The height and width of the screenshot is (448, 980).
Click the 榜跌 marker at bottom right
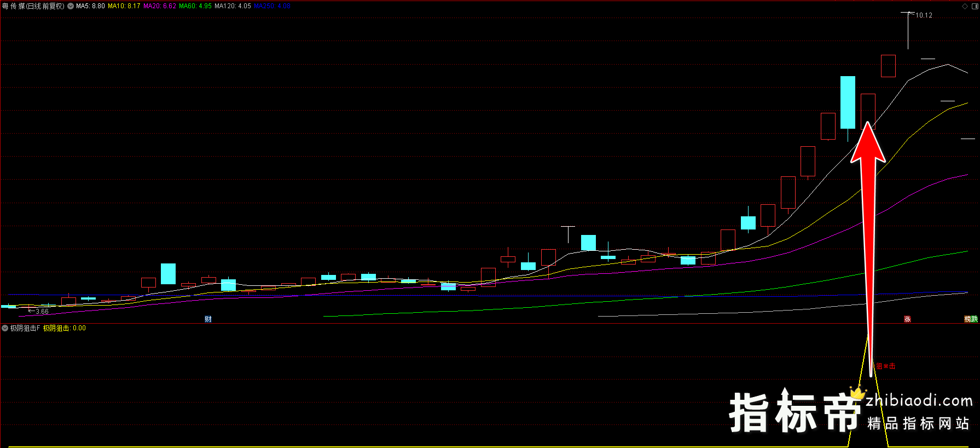point(971,319)
